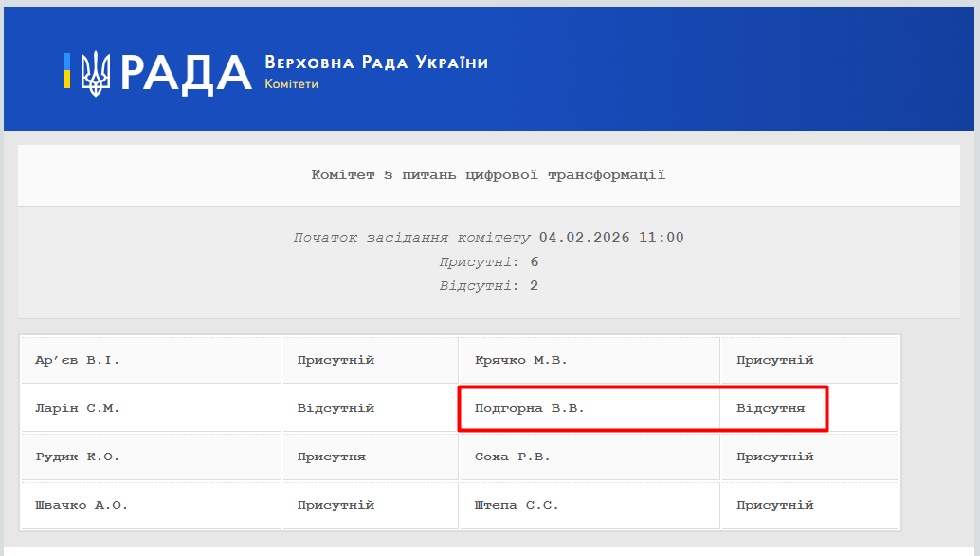Click the status cell next to Ар'єв В.І.

370,360
